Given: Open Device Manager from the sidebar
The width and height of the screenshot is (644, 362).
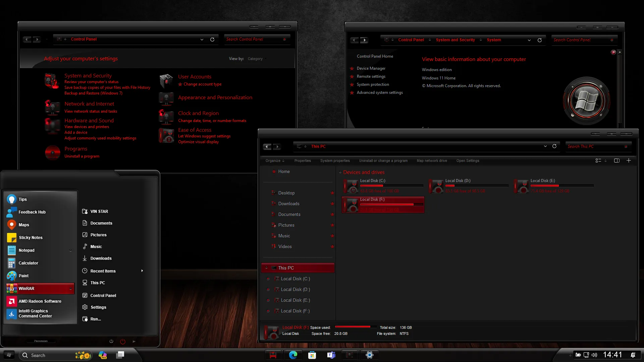Looking at the screenshot, I should point(371,68).
